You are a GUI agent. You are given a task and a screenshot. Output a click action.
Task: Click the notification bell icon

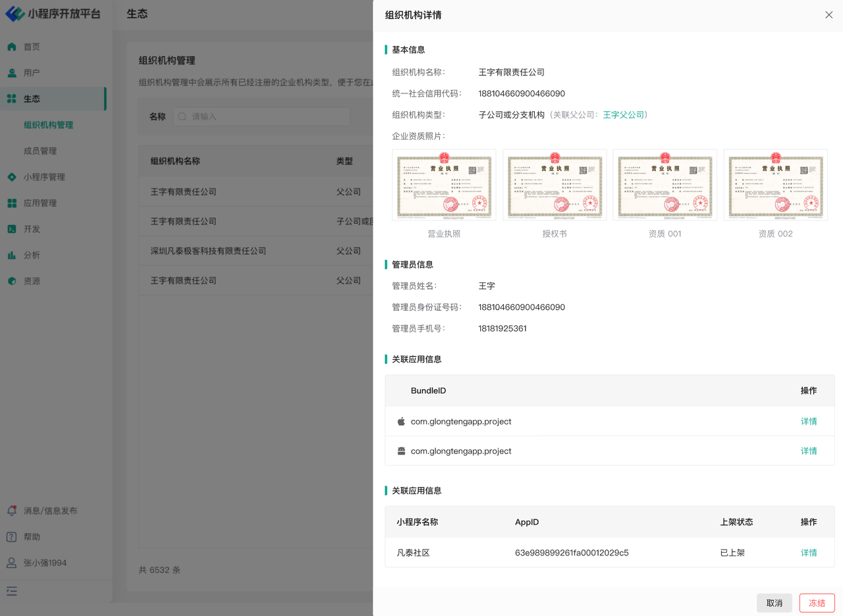coord(12,511)
